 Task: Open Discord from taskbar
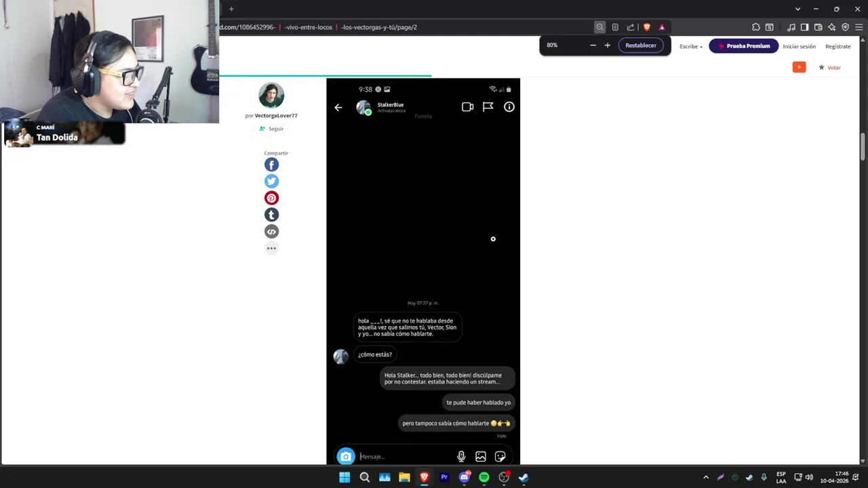point(465,477)
